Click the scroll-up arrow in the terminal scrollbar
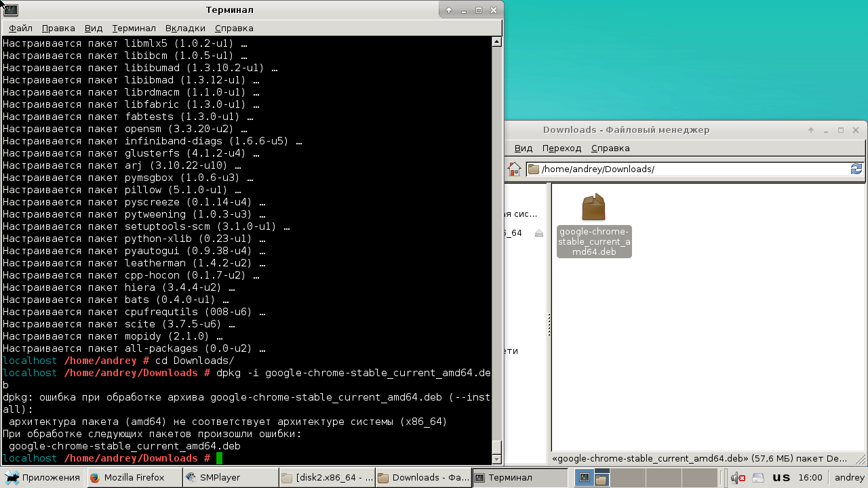868x488 pixels. pyautogui.click(x=497, y=42)
